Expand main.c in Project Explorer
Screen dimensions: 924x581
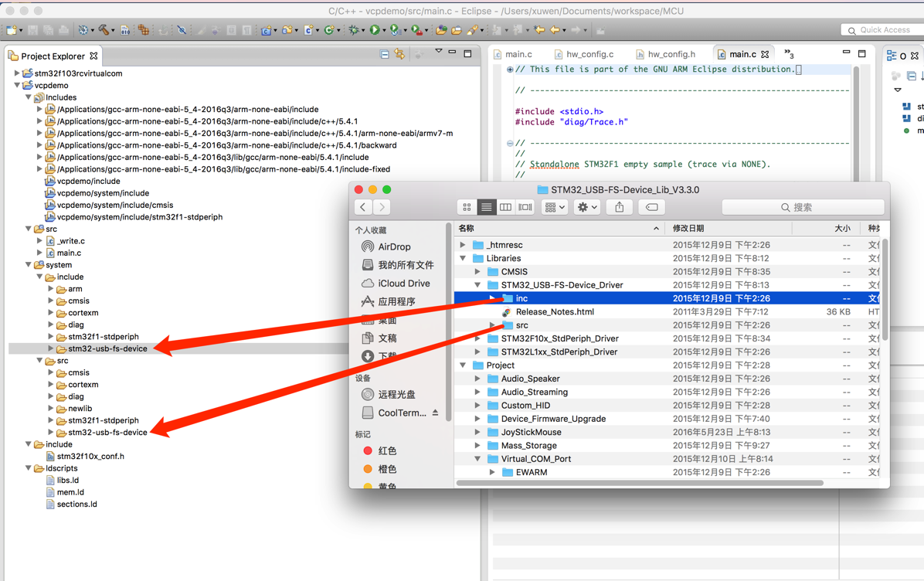pos(39,253)
